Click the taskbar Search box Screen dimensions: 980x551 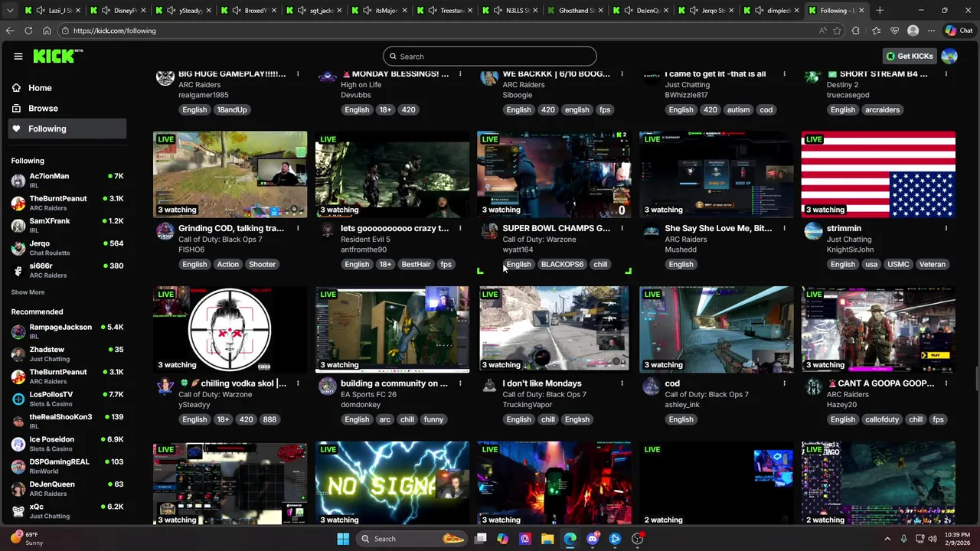click(413, 539)
